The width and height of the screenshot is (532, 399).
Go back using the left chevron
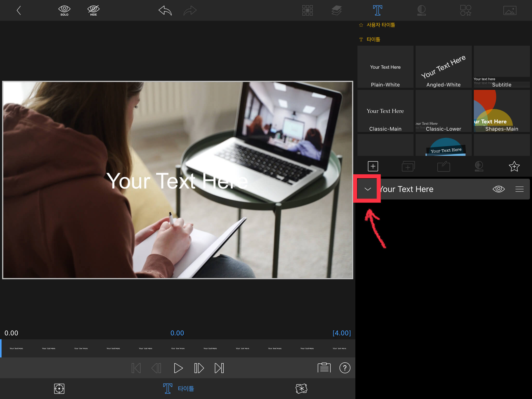[19, 11]
